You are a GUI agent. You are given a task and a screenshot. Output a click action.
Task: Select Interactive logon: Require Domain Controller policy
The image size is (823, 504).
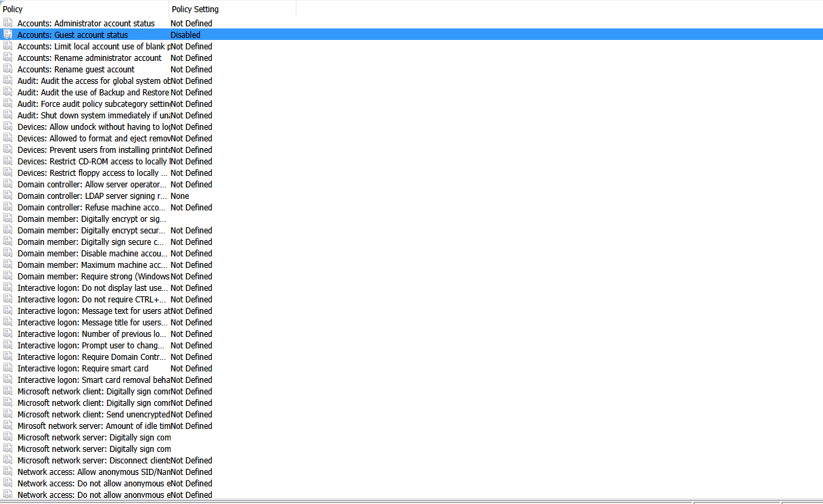click(91, 357)
